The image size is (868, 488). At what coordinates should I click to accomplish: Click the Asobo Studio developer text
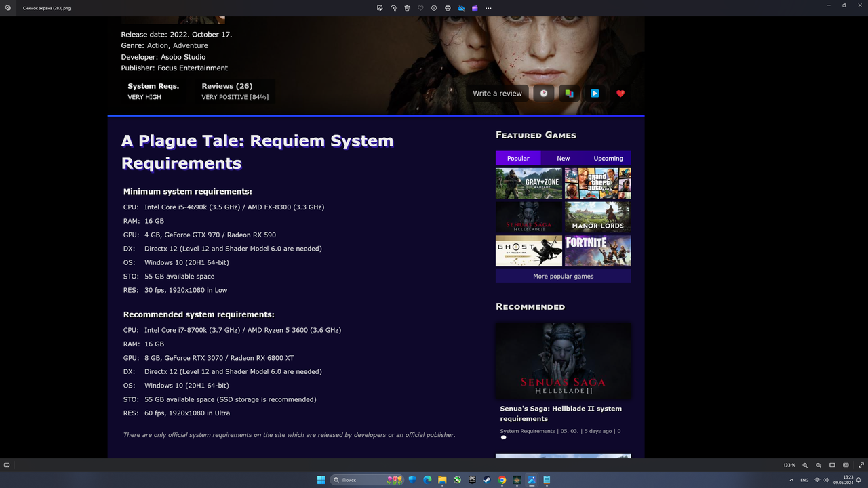tap(183, 57)
